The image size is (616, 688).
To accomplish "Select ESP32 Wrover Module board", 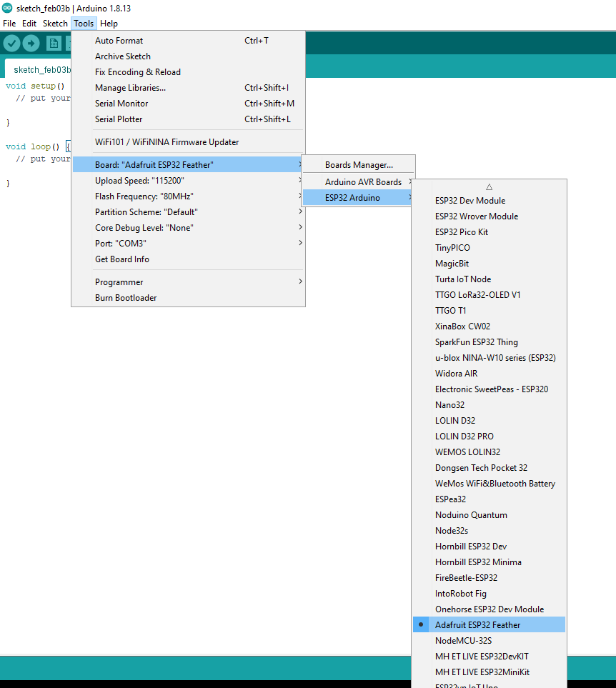I will [490, 216].
